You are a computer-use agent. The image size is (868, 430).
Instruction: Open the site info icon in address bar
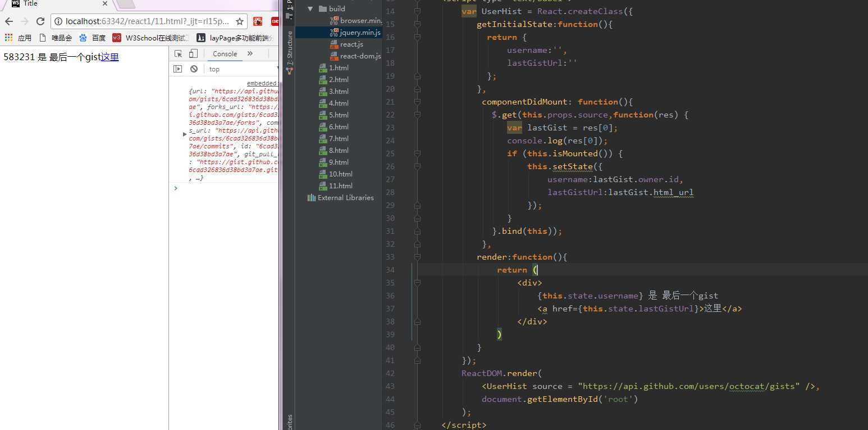pos(58,21)
